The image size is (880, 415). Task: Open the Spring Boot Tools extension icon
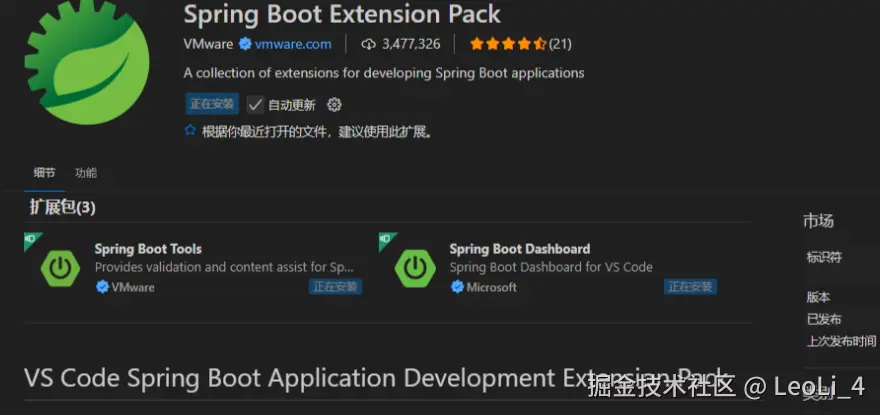[x=60, y=269]
